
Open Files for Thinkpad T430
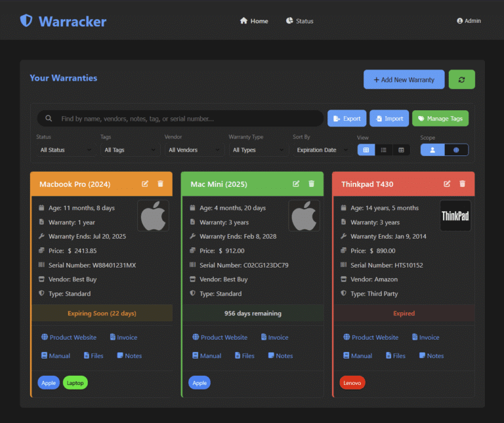pyautogui.click(x=395, y=355)
